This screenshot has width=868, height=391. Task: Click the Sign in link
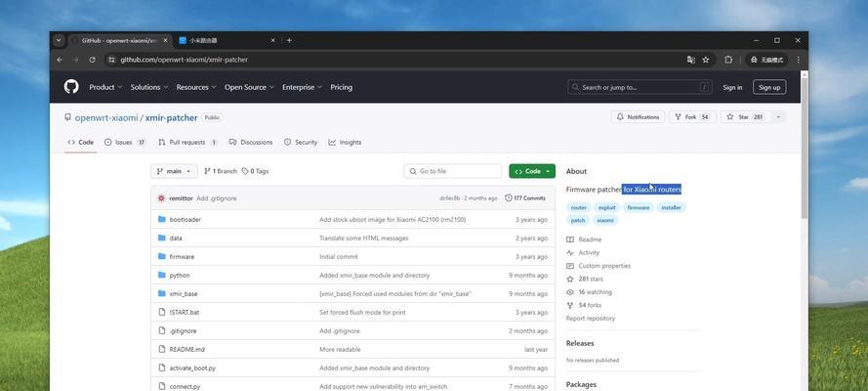tap(732, 88)
